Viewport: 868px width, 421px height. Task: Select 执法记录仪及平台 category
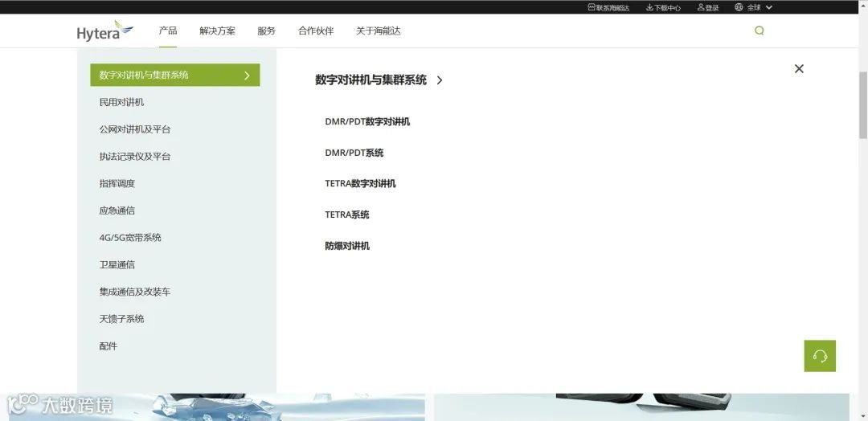(135, 157)
